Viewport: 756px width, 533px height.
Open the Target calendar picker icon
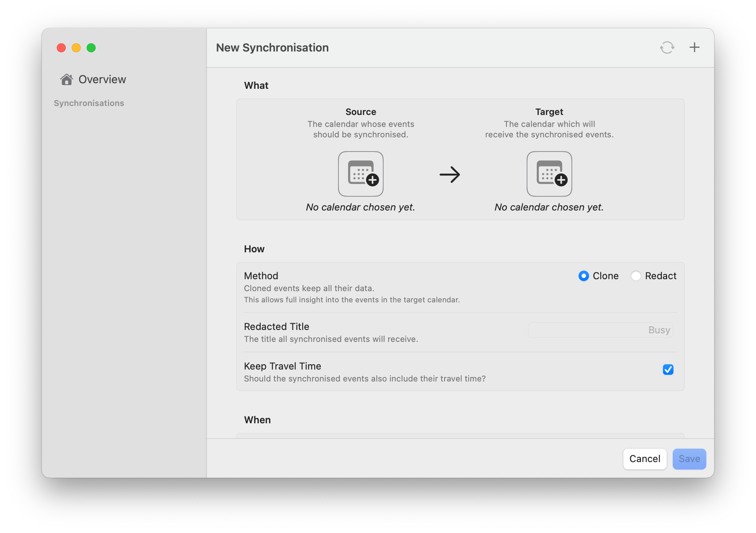[x=549, y=174]
